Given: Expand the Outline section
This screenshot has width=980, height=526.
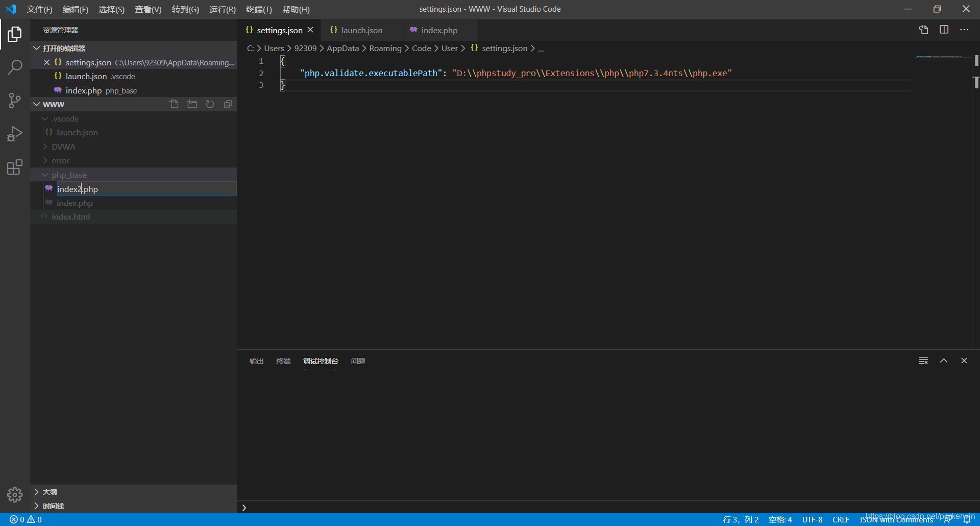Looking at the screenshot, I should 133,492.
